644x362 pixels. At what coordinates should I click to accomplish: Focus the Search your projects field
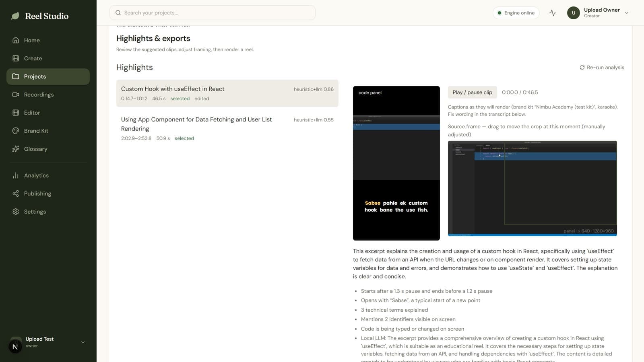[213, 13]
